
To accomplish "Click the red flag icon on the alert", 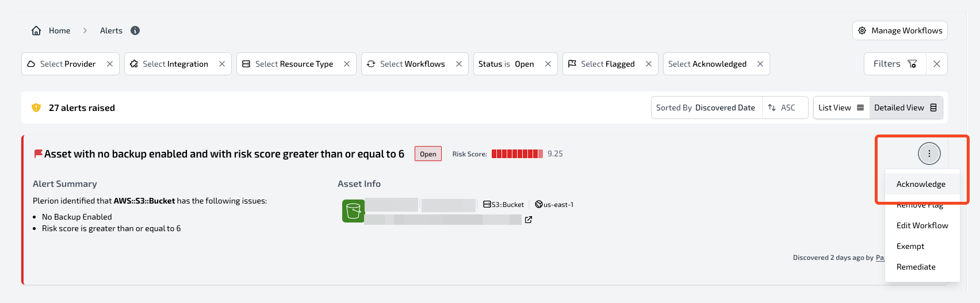I will (x=39, y=154).
